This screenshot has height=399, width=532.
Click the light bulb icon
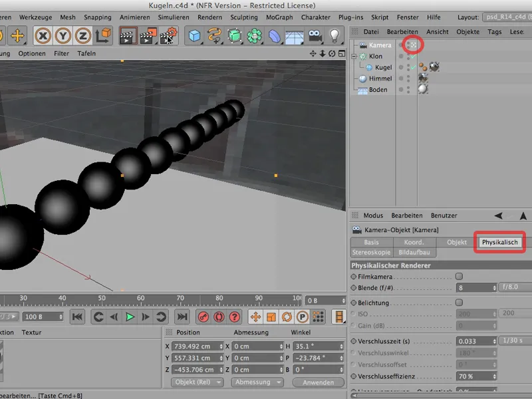334,36
